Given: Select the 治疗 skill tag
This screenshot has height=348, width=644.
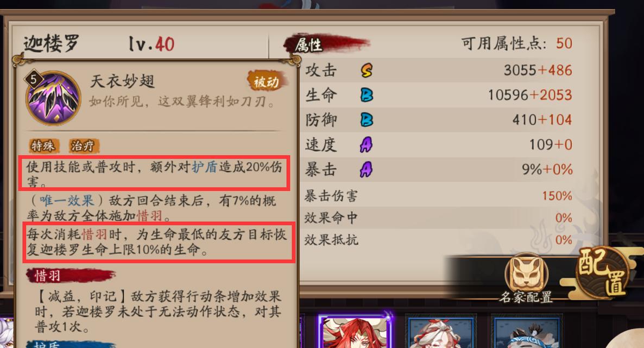Looking at the screenshot, I should click(x=84, y=146).
